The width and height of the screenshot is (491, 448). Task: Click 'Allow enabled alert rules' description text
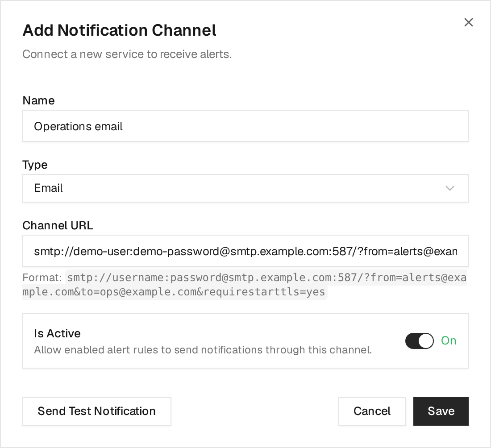[x=203, y=350]
